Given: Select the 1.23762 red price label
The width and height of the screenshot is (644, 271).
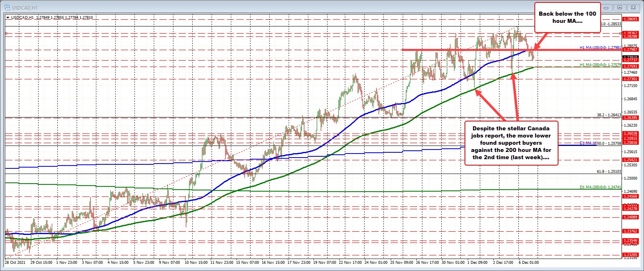Looking at the screenshot, I should [x=630, y=231].
